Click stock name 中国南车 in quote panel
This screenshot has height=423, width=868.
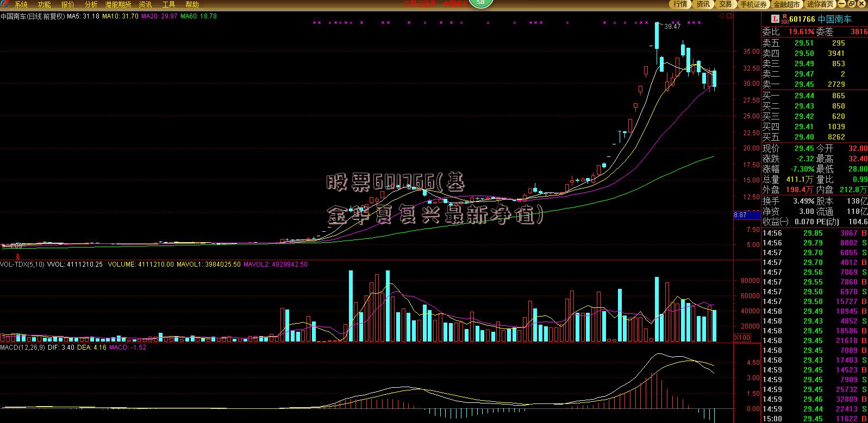(834, 19)
